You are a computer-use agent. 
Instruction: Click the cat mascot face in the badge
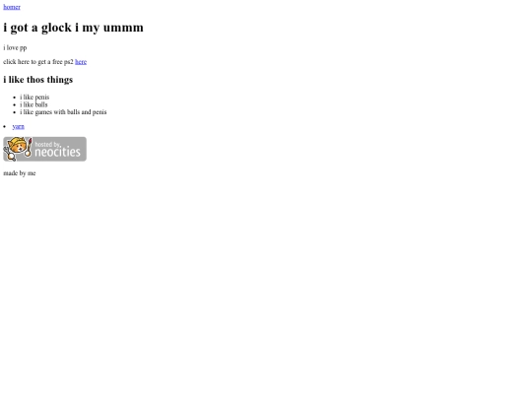18,148
